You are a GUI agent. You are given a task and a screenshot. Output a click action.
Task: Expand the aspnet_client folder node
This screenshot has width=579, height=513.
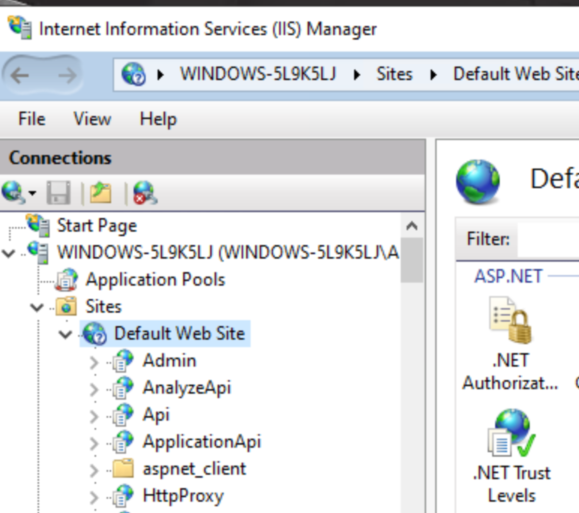pos(94,470)
